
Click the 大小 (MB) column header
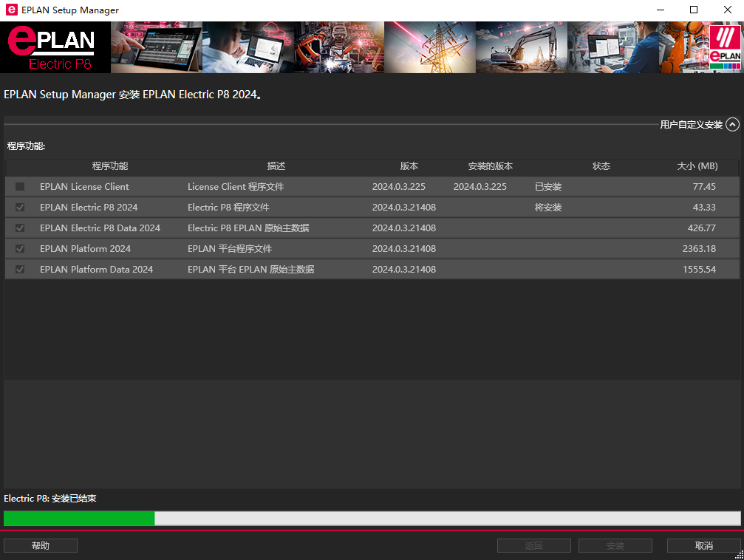[x=697, y=166]
